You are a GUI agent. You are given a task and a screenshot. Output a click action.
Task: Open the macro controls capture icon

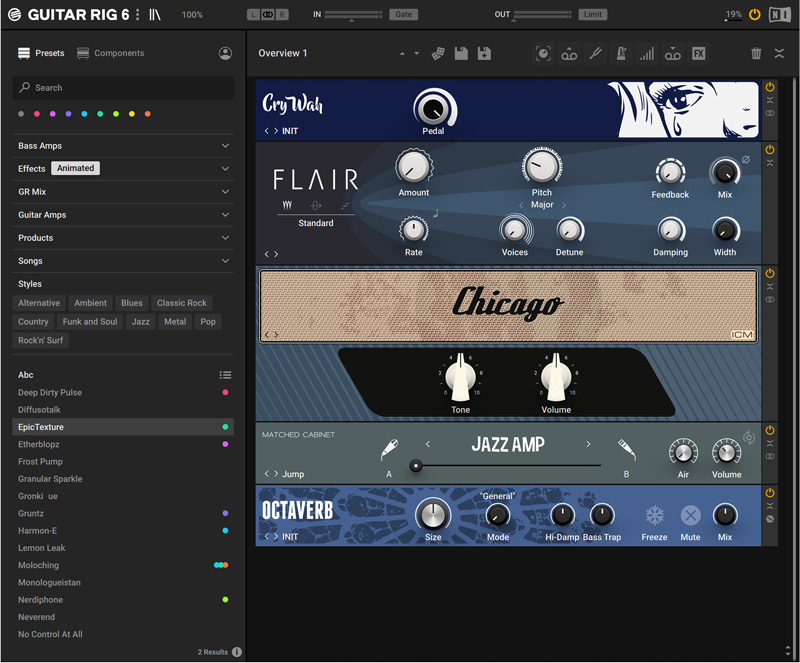pyautogui.click(x=543, y=53)
